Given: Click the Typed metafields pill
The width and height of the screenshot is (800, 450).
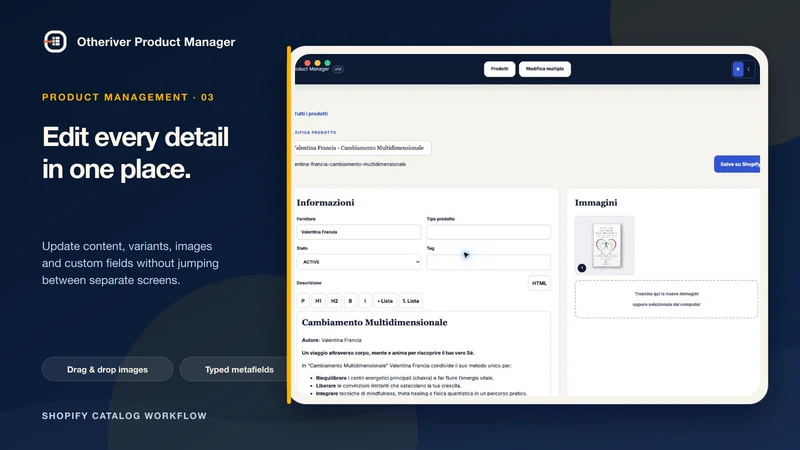Looking at the screenshot, I should point(236,369).
